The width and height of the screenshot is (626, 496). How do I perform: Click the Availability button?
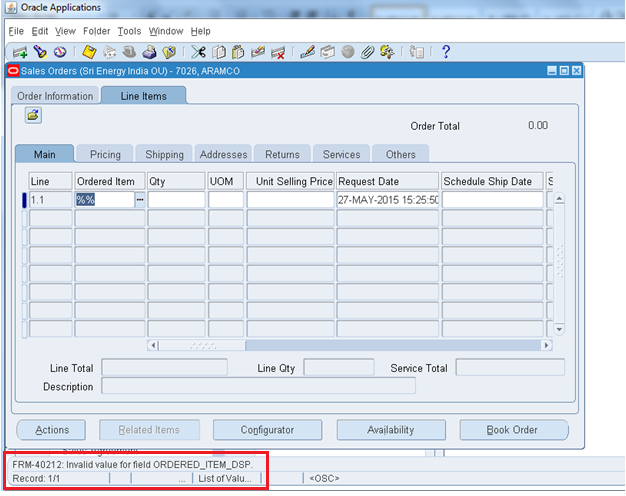391,430
